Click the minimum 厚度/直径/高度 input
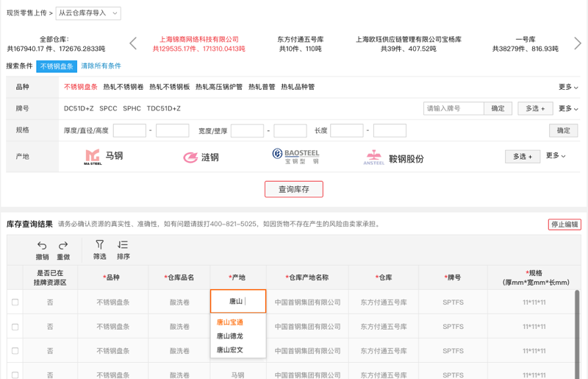The height and width of the screenshot is (379, 588). pyautogui.click(x=129, y=130)
